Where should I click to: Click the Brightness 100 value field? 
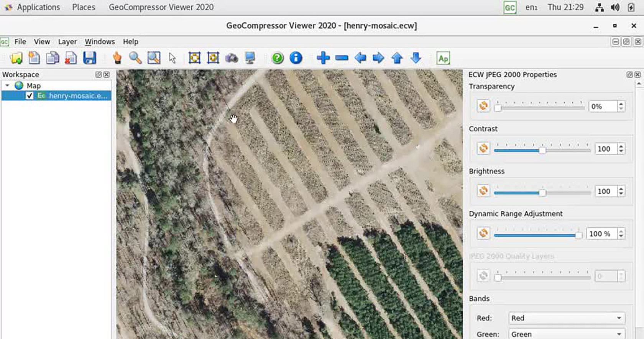[x=606, y=191]
